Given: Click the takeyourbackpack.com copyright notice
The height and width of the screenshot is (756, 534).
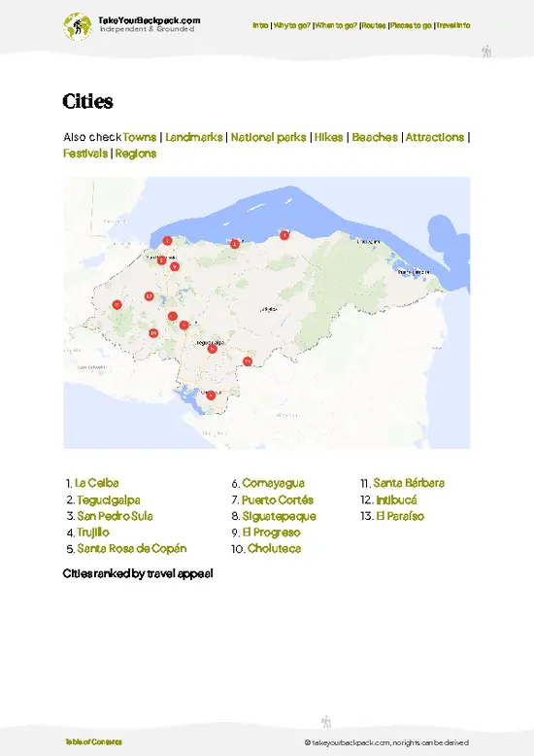Looking at the screenshot, I should click(x=386, y=743).
